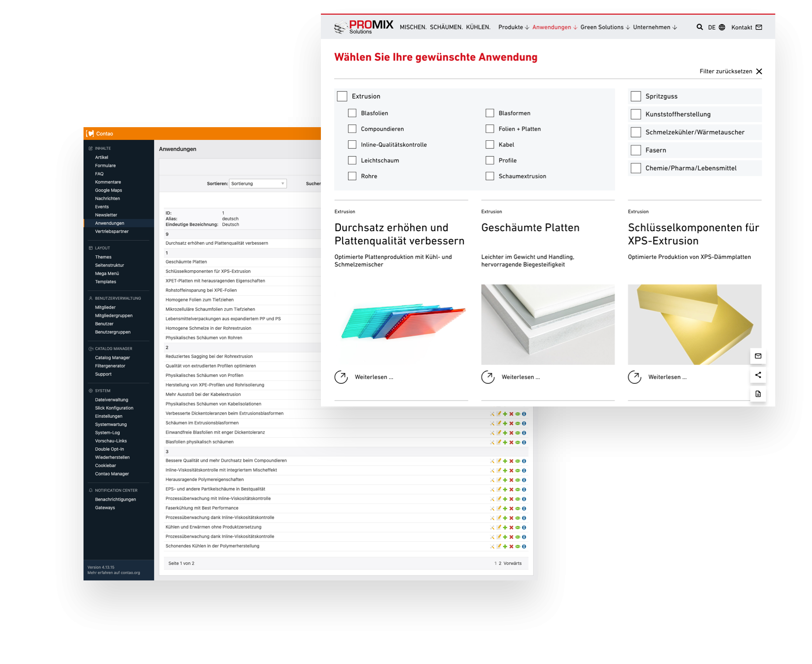Expand the Green Solutions menu
Screen dimensions: 812x664
pos(605,27)
